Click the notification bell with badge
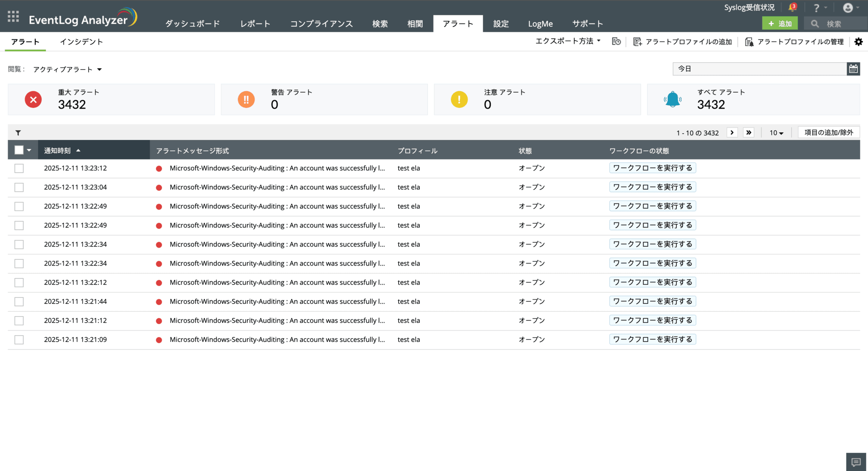 click(x=792, y=8)
